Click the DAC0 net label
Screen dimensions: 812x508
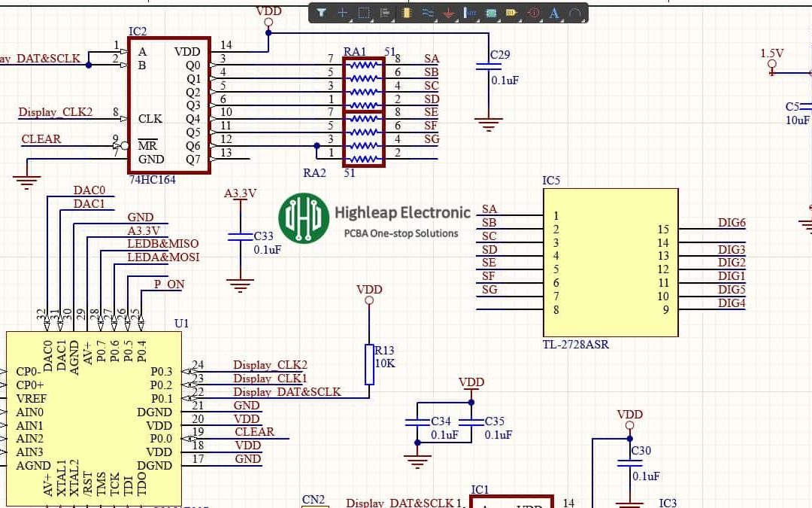coord(89,190)
